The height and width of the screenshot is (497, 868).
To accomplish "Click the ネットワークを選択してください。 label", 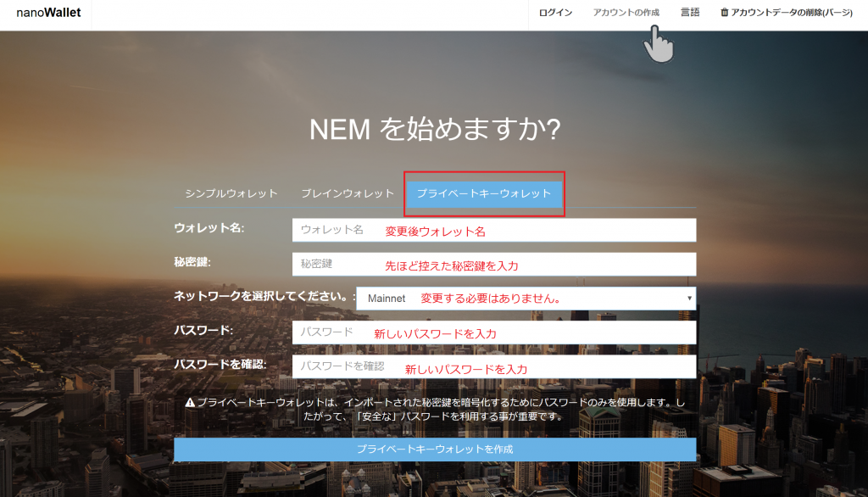I will (x=265, y=296).
